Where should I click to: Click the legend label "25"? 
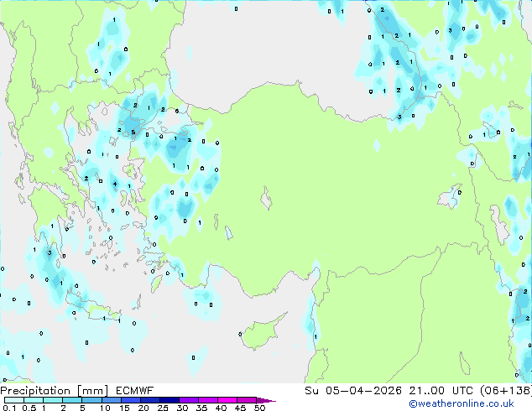pyautogui.click(x=163, y=408)
